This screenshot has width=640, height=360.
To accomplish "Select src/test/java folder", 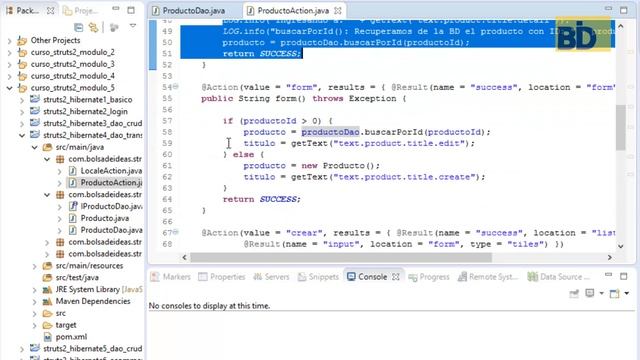I will tap(77, 277).
